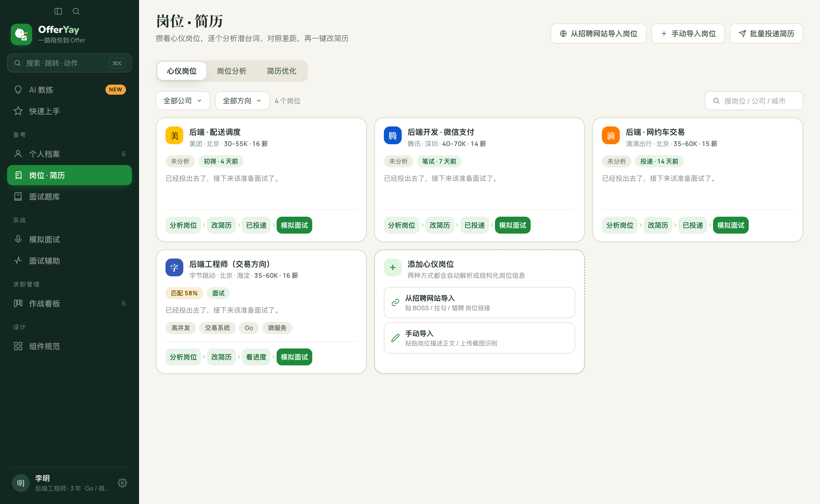
Task: Click 模拟面试 on 字节跳动 card
Action: coord(294,357)
